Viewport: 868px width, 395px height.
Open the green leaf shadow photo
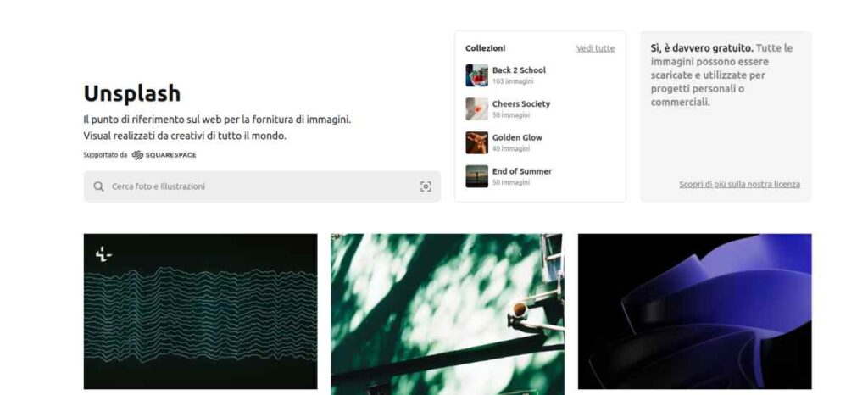point(448,314)
